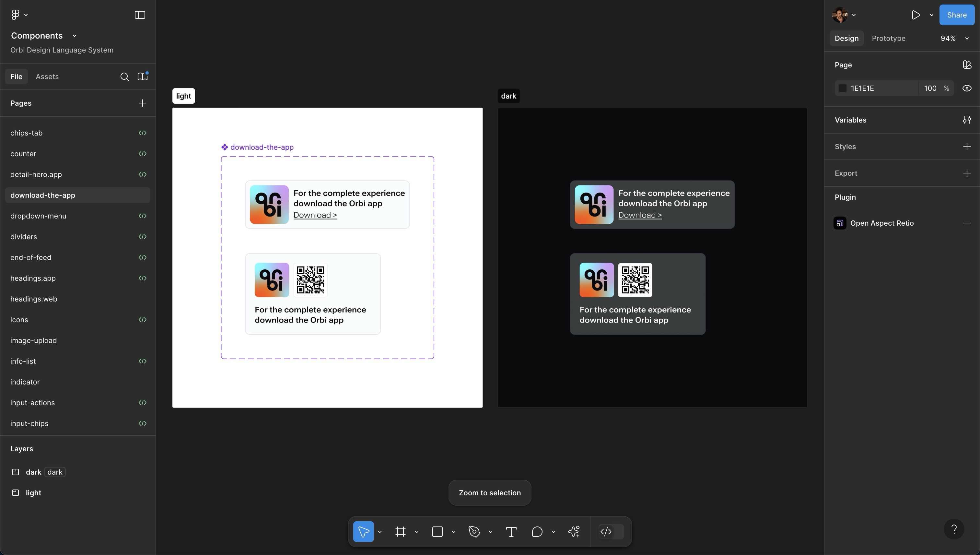Viewport: 980px width, 555px height.
Task: Search the file using magnifier icon
Action: pos(124,77)
